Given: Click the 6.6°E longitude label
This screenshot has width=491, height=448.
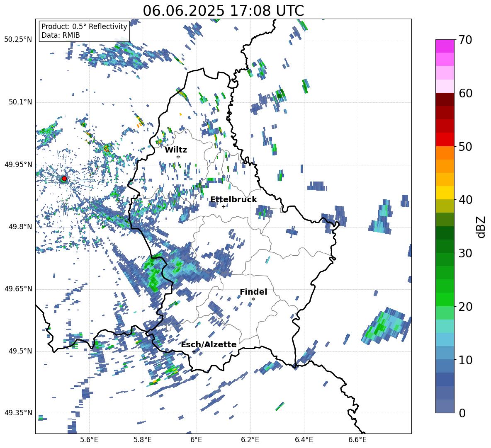Looking at the screenshot, I should pyautogui.click(x=357, y=440).
